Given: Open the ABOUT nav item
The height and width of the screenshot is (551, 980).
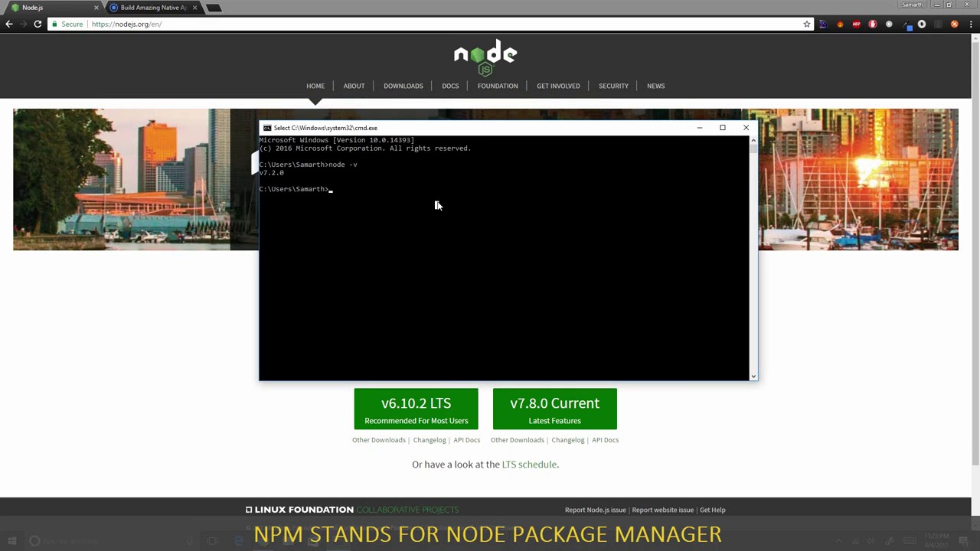Looking at the screenshot, I should point(354,86).
